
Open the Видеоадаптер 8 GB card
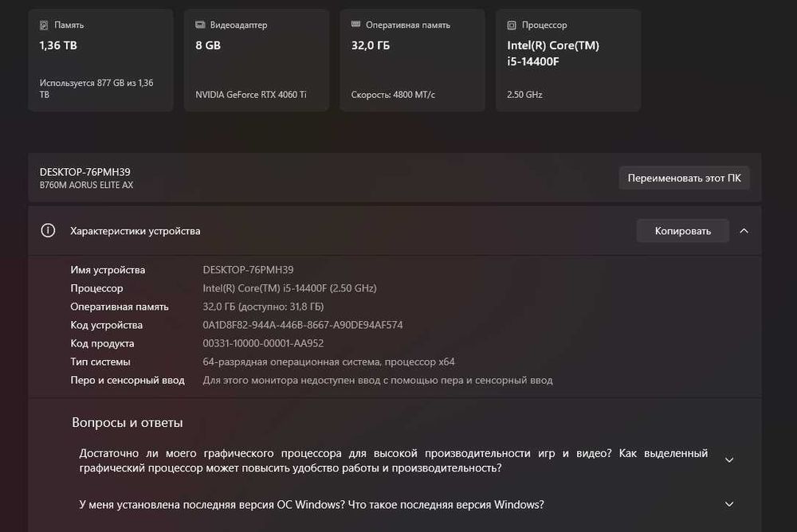tap(257, 60)
